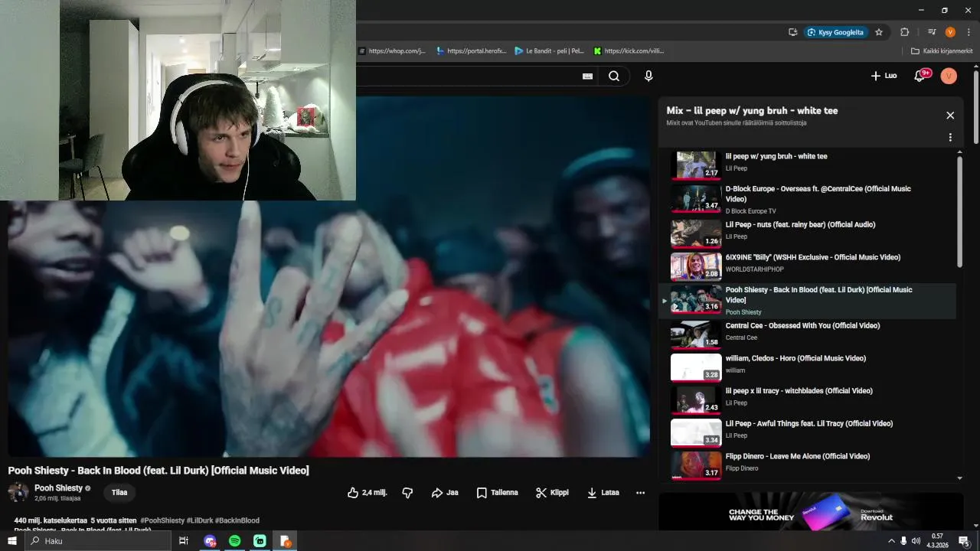Bookmark this page with the star icon
Image resolution: width=980 pixels, height=551 pixels.
(879, 32)
